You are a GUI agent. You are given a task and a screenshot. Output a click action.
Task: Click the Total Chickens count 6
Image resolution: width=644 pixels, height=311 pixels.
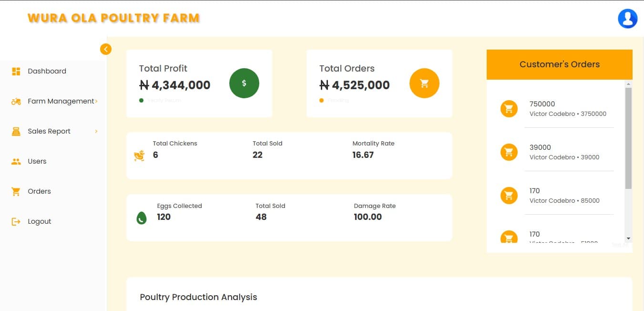155,155
